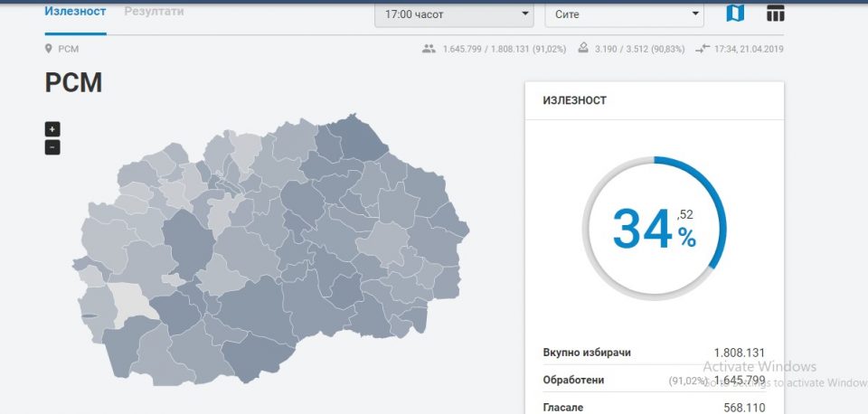
Task: Click the Обработени row label
Action: point(573,381)
